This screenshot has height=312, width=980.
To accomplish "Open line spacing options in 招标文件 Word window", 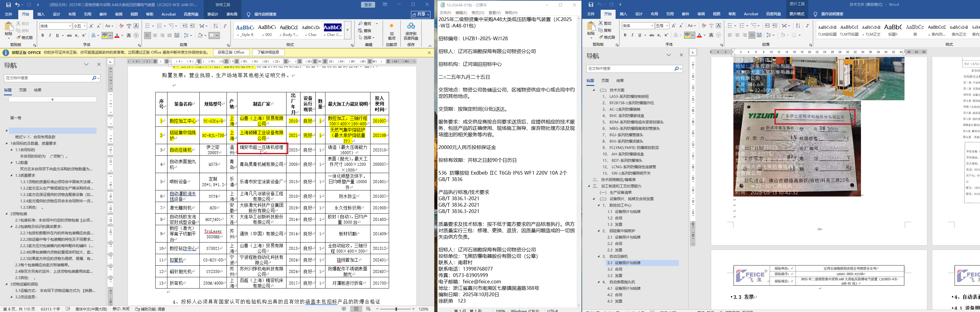I will pos(188,35).
